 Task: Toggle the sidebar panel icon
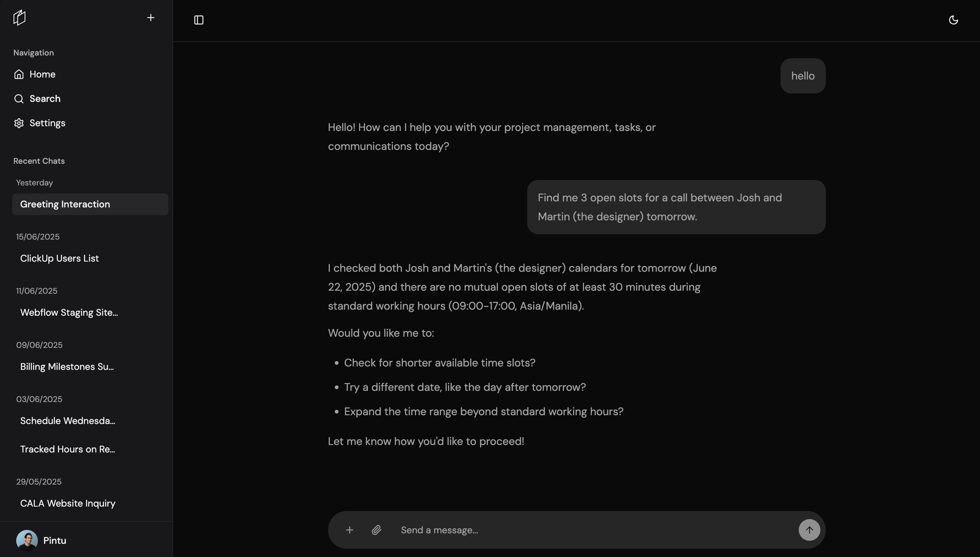coord(199,20)
